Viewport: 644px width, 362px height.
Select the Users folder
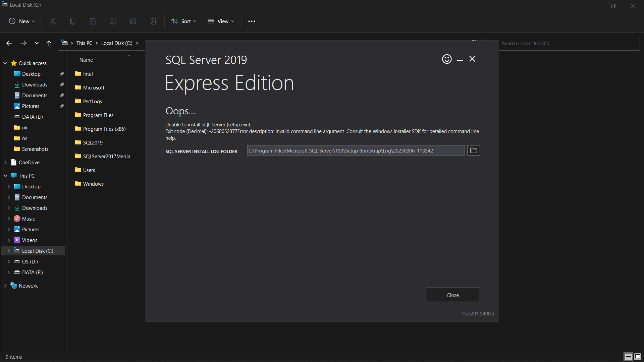(89, 170)
